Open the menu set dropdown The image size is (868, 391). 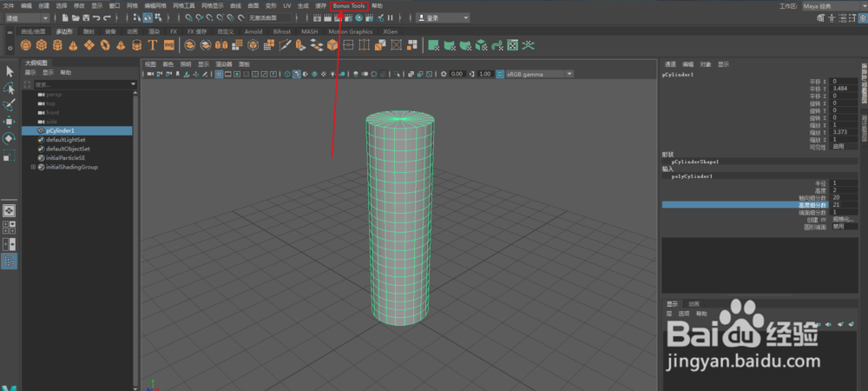tap(27, 17)
